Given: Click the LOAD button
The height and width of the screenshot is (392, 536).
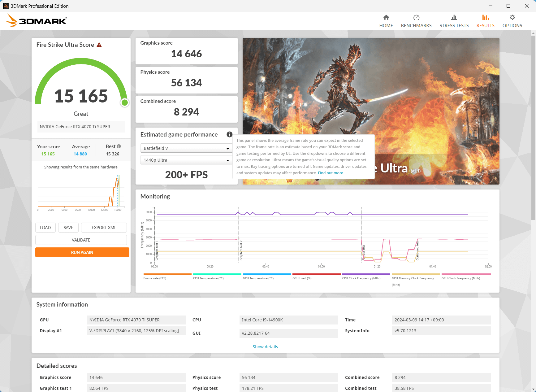Looking at the screenshot, I should coord(45,228).
